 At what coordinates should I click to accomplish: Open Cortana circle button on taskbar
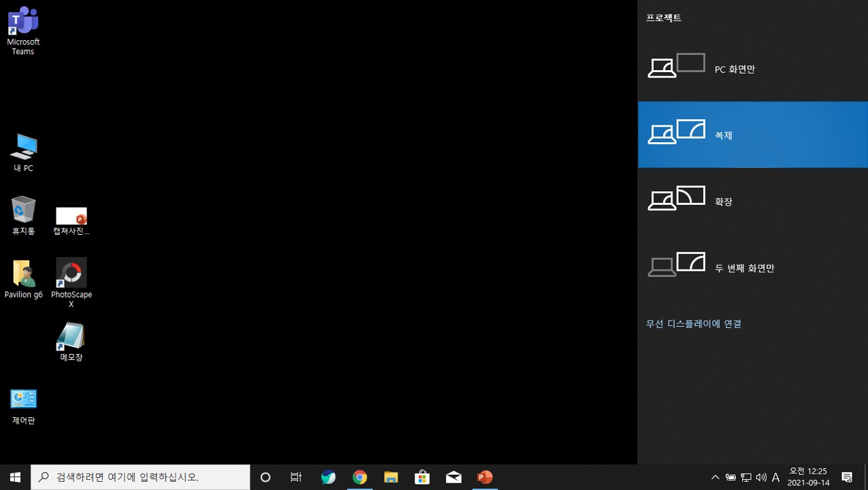266,477
